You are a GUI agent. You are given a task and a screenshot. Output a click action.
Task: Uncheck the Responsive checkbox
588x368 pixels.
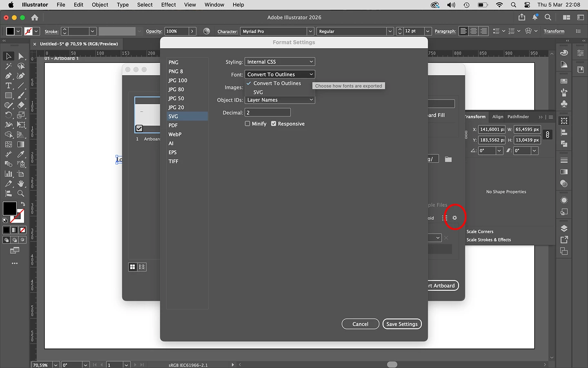click(x=274, y=123)
